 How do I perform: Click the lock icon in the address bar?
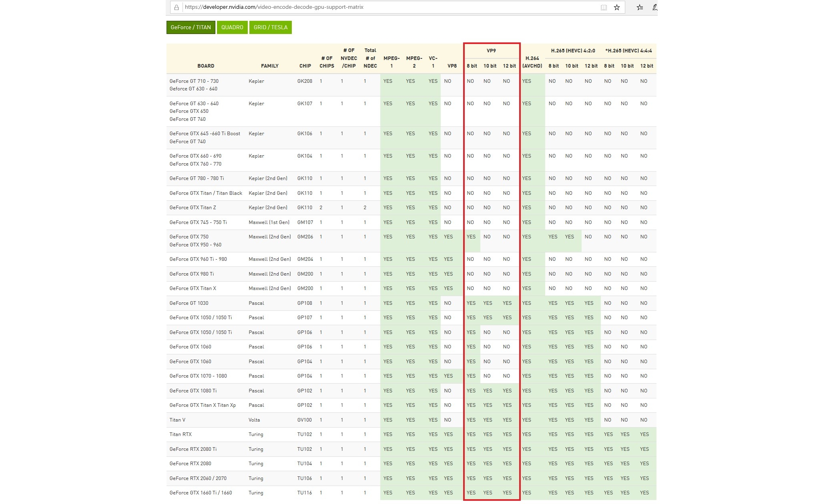pos(176,7)
